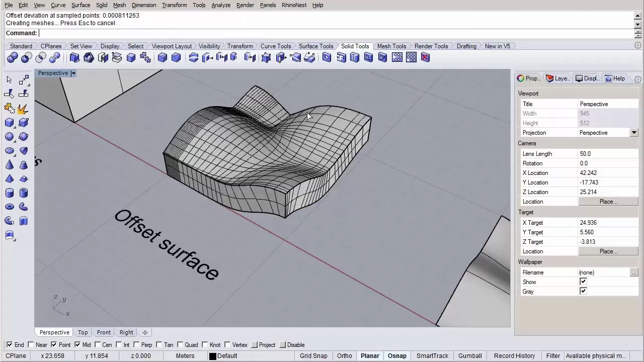Click the Pyramid solid tool
Image resolution: width=644 pixels, height=362 pixels.
[10, 179]
